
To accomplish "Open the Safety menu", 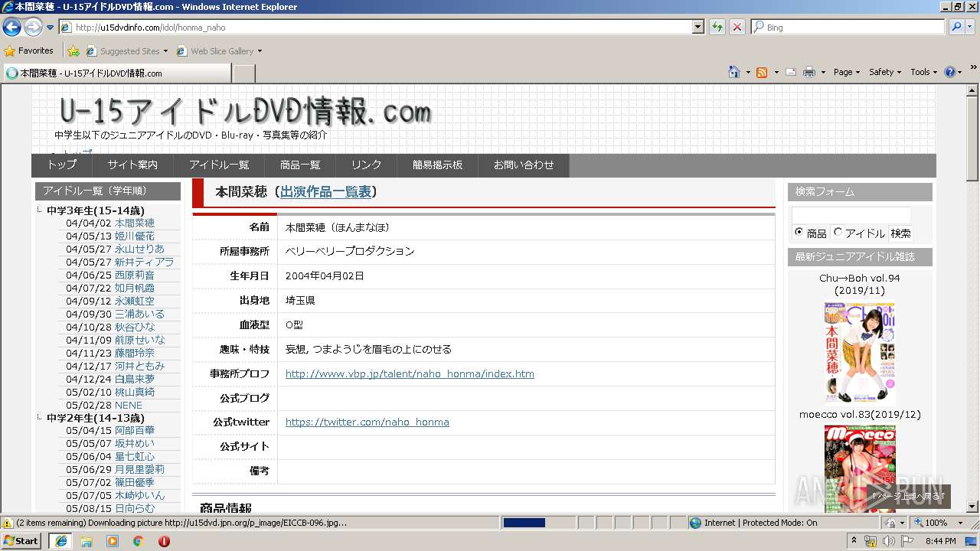I will click(x=885, y=72).
